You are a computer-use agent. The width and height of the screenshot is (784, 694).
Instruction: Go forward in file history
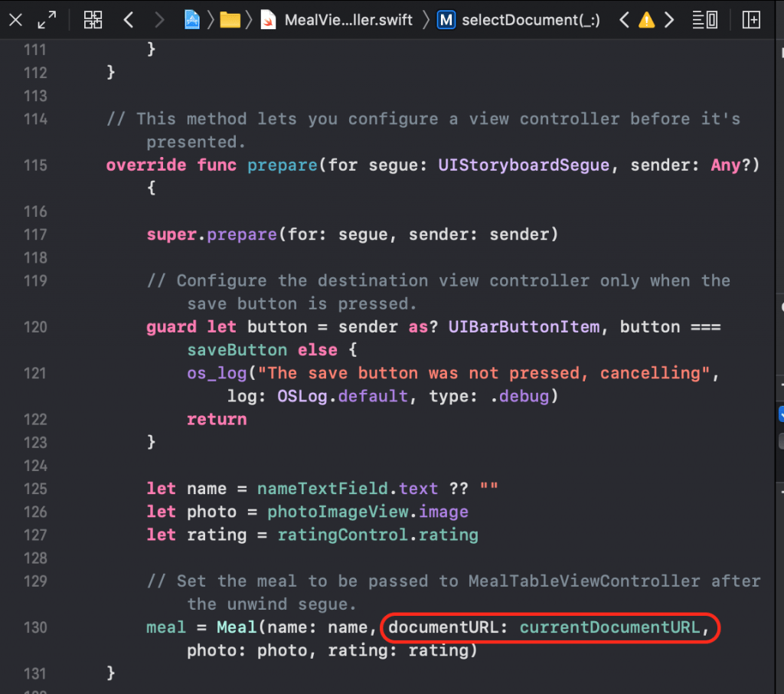pos(159,20)
